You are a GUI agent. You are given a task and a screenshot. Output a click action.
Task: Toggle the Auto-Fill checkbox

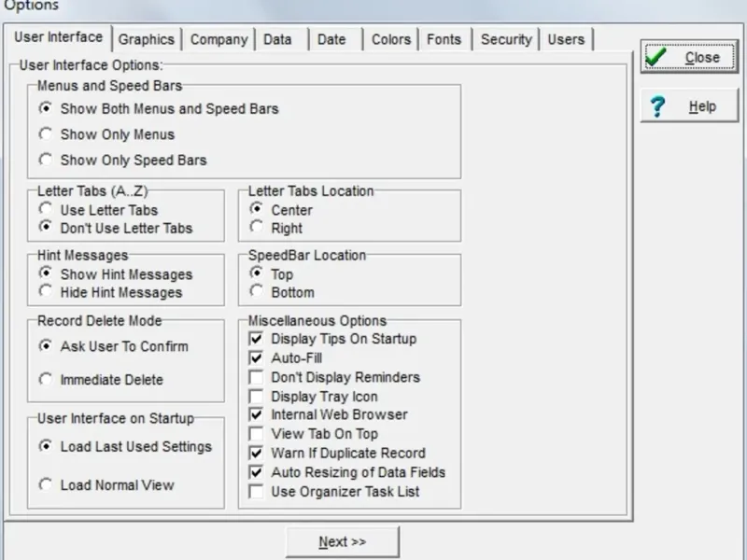(x=256, y=357)
